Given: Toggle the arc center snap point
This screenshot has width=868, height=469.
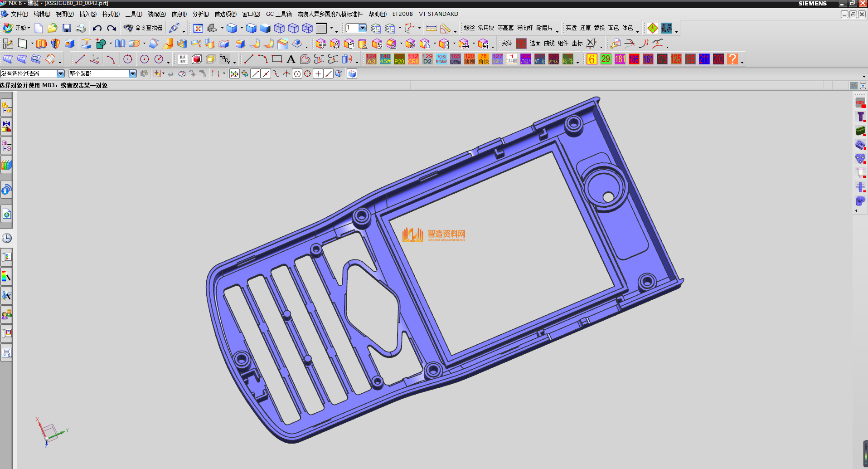Looking at the screenshot, I should (x=297, y=74).
